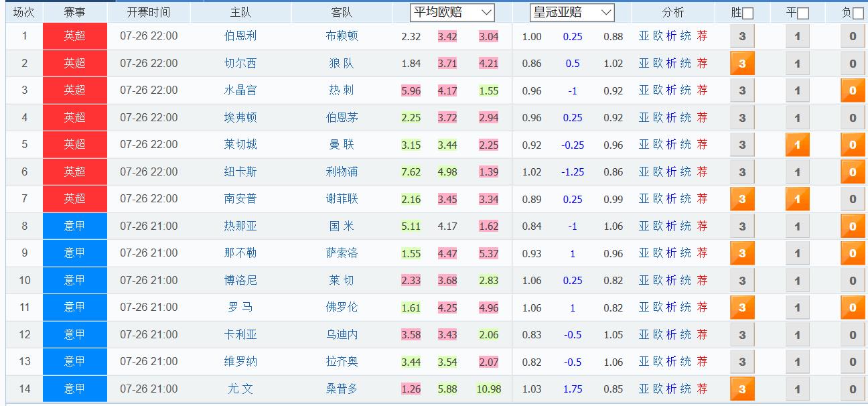This screenshot has width=868, height=406.
Task: Open home team 切尔西 page
Action: [x=240, y=63]
